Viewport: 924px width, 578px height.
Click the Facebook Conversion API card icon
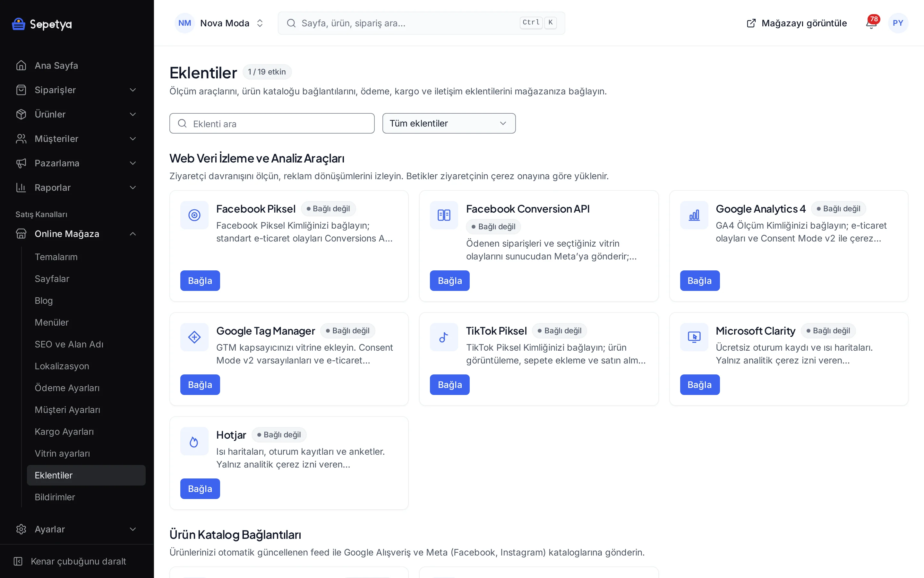444,215
